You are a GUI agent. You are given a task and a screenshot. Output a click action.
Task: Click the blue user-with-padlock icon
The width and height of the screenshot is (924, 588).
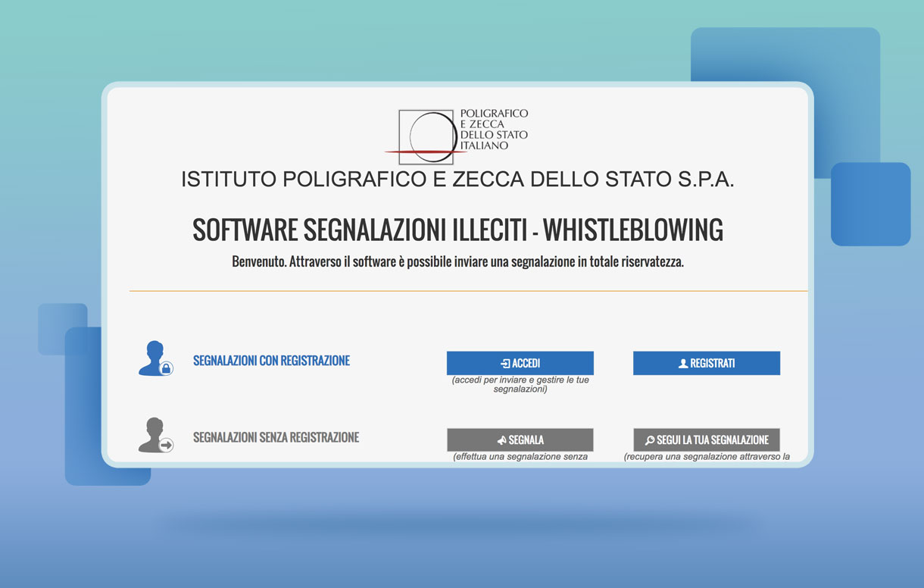155,358
